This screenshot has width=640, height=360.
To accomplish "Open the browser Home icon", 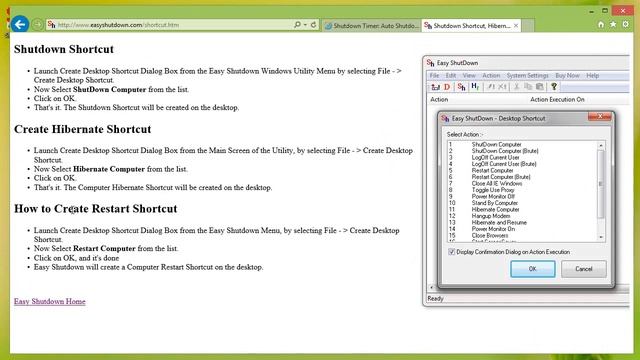I will 601,25.
